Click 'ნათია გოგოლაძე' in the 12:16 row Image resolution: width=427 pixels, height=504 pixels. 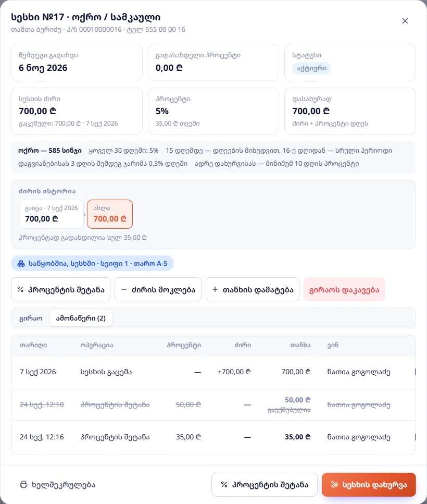coord(359,437)
